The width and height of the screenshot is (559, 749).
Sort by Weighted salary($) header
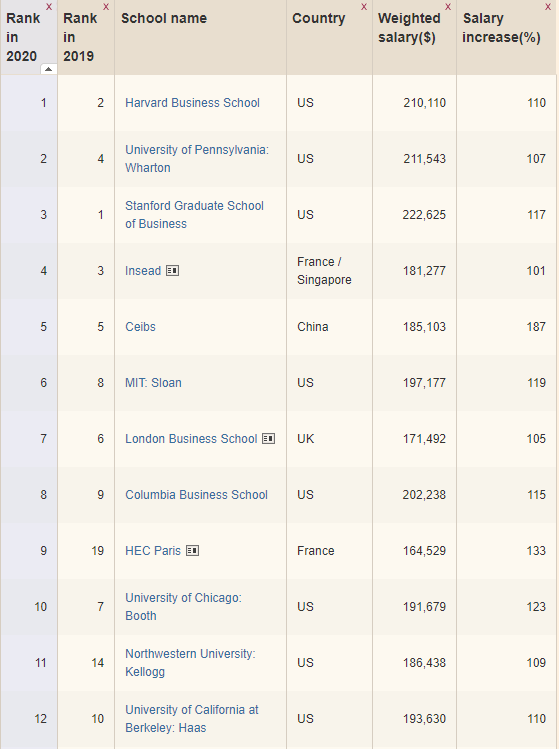click(x=409, y=28)
